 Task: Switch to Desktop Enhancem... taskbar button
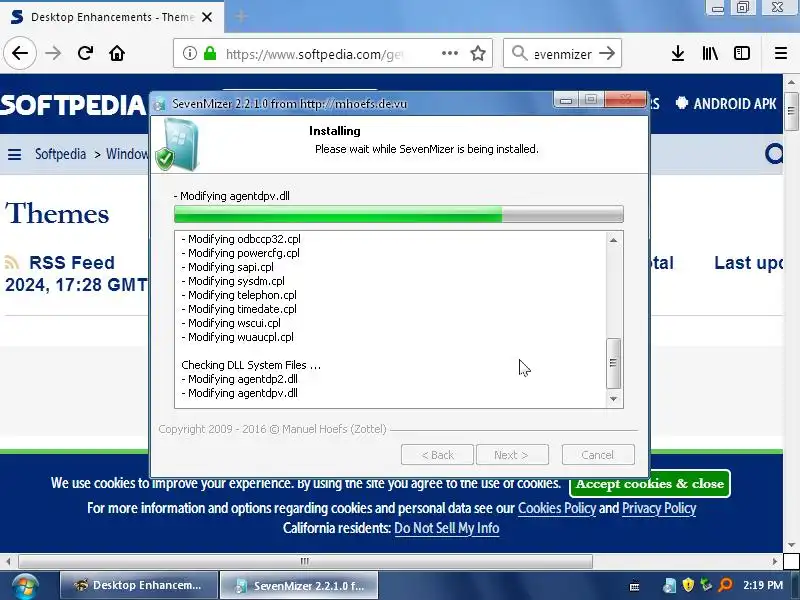[x=139, y=585]
